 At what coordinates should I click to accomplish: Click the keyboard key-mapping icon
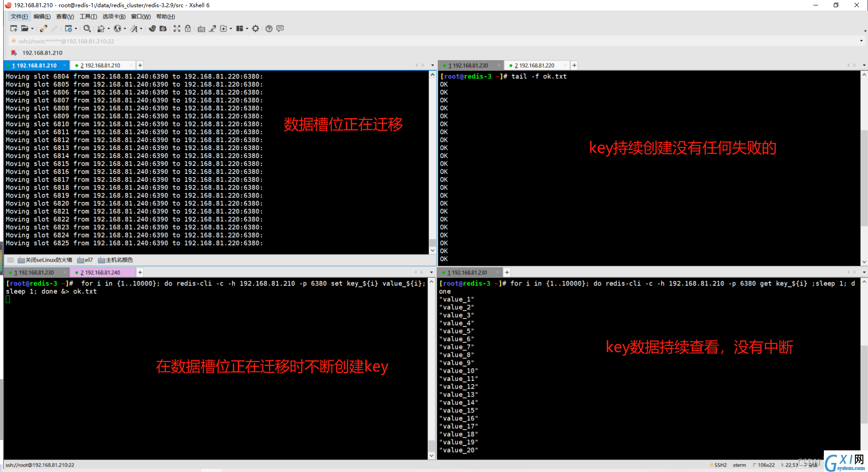pos(201,28)
